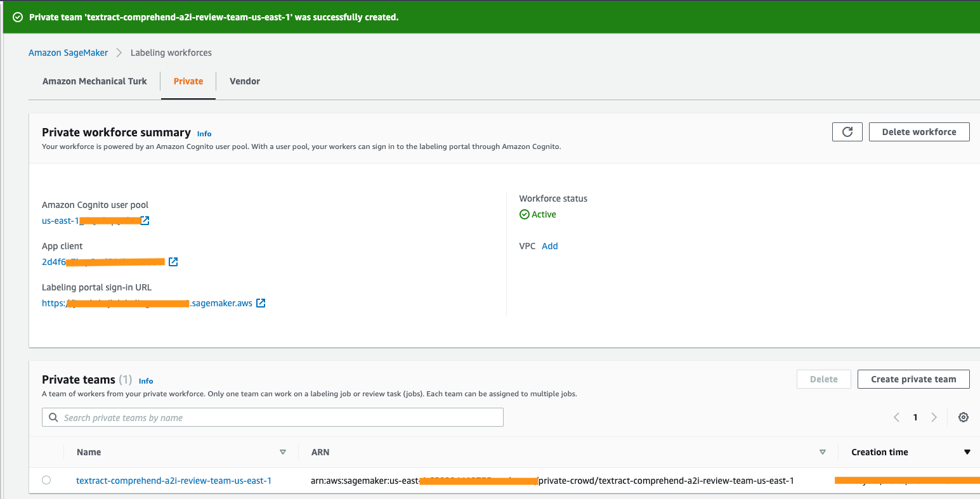980x499 pixels.
Task: Click the App client label
Action: coord(62,246)
